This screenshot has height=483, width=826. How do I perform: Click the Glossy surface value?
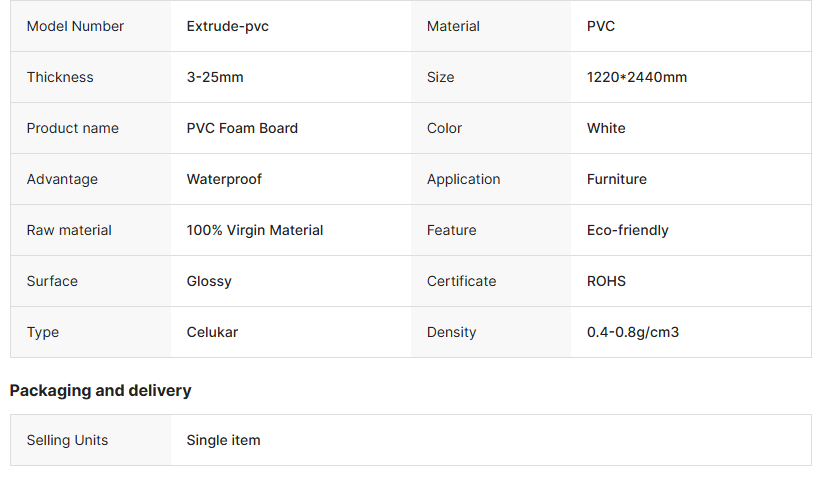pyautogui.click(x=209, y=282)
